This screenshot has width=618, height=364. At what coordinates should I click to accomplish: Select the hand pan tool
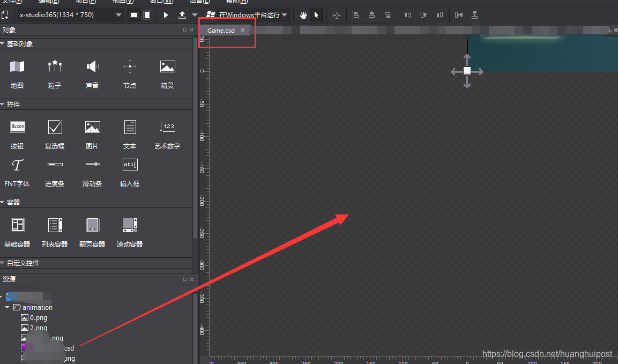[303, 15]
